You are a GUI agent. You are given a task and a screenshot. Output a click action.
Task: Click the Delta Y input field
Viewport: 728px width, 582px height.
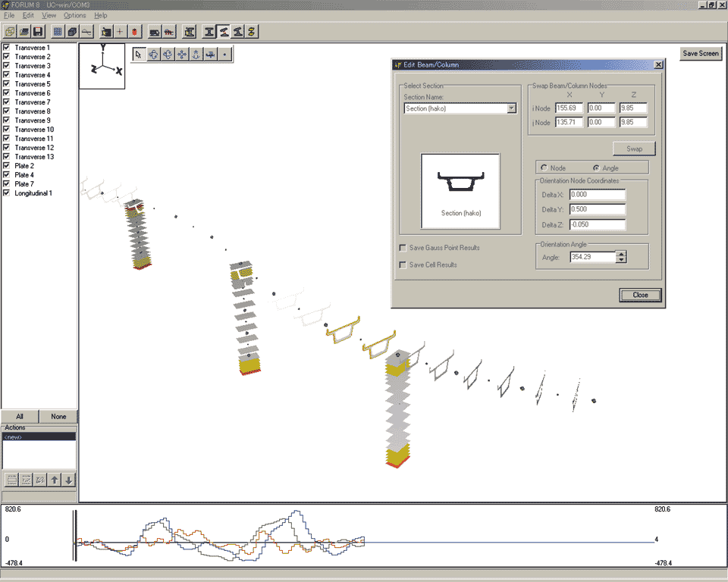pos(597,210)
